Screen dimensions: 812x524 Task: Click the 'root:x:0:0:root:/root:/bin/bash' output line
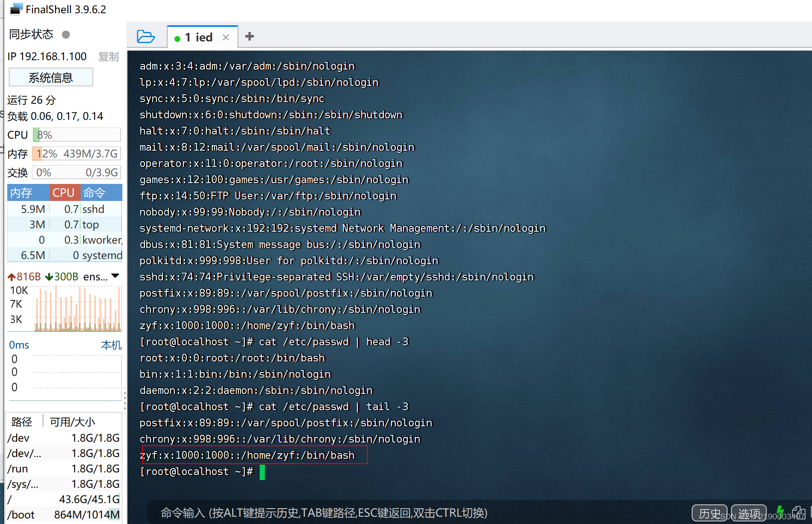[232, 358]
